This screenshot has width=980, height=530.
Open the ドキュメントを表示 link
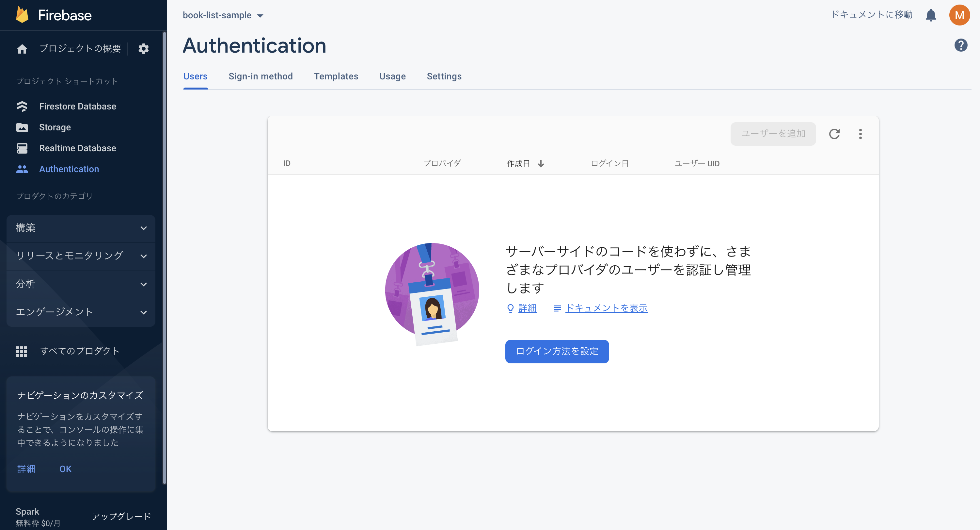click(x=606, y=308)
